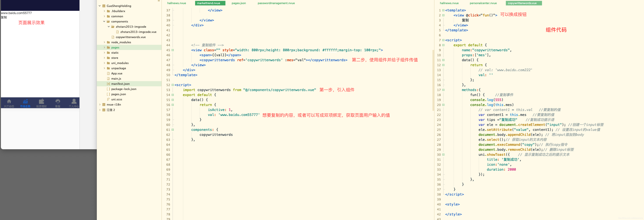This screenshot has height=220, width=644.
Task: Click the unpackage folder icon
Action: [x=108, y=68]
